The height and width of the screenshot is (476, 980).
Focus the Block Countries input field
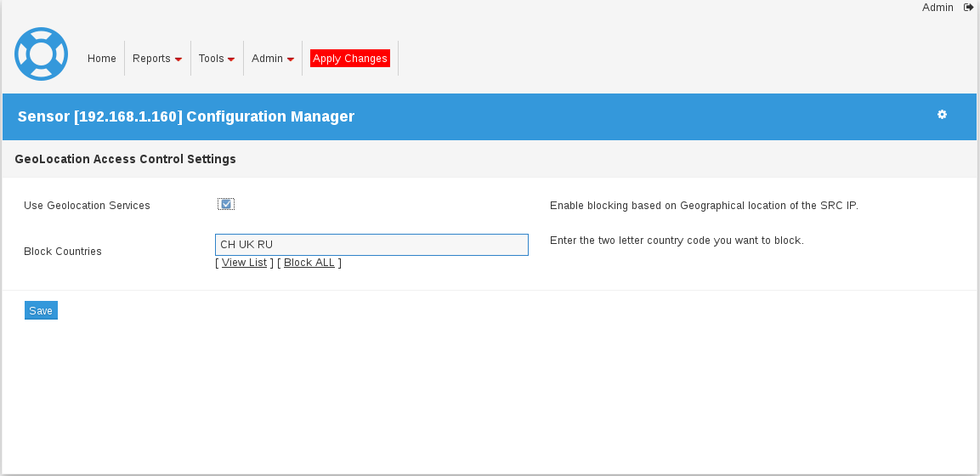pos(372,245)
